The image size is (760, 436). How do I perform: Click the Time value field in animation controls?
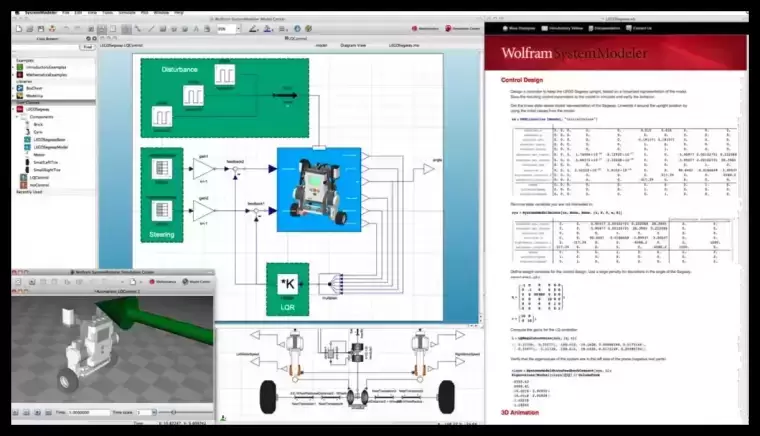[89, 412]
